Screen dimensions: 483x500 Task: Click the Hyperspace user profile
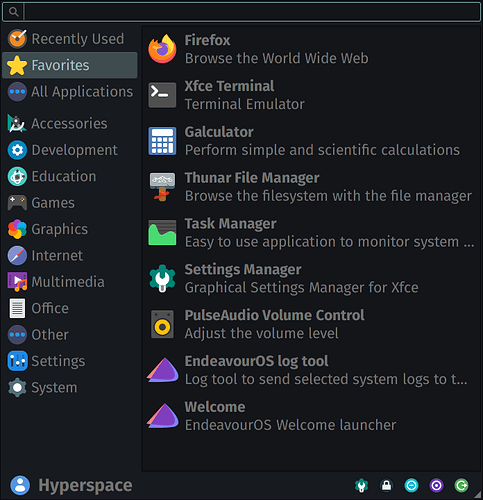(71, 485)
